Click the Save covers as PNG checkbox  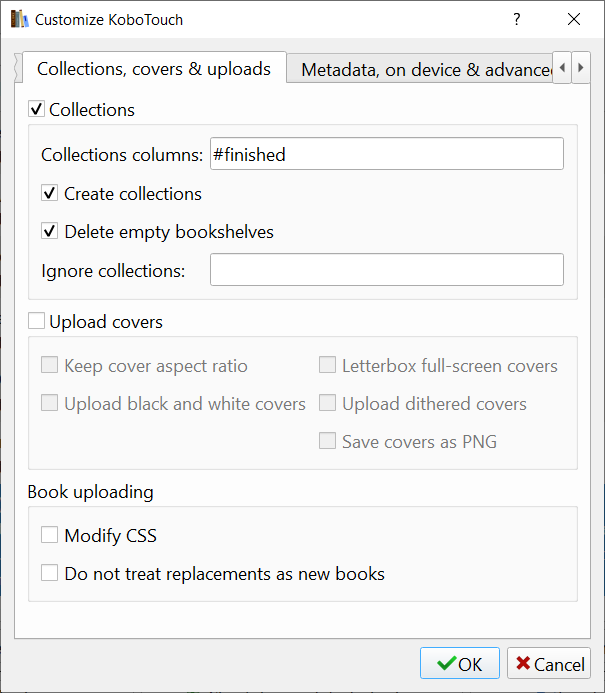[x=327, y=442]
